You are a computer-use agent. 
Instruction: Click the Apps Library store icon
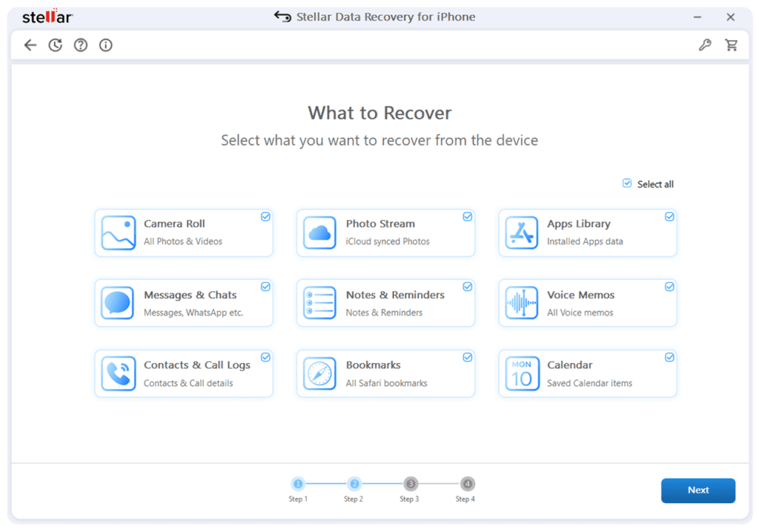tap(521, 233)
